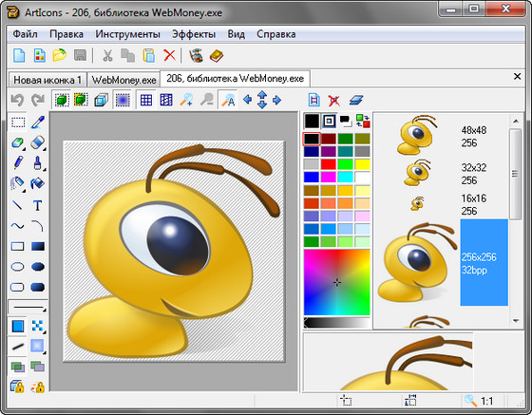Image resolution: width=532 pixels, height=415 pixels.
Task: Pick the color picker eyedropper tool
Action: click(x=38, y=123)
